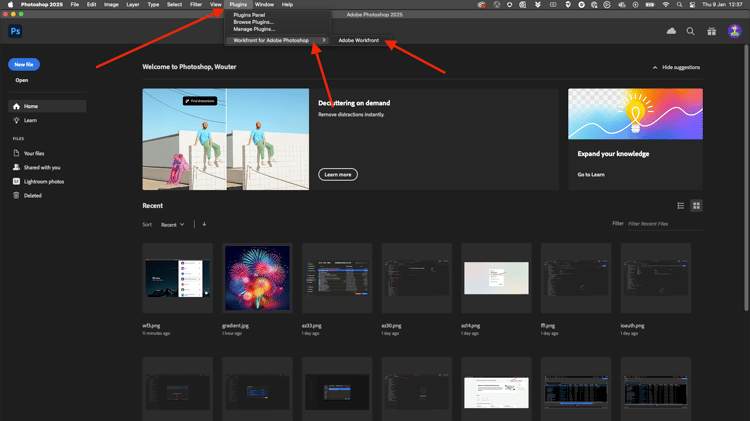Select Browse Plugins... from the Plugins menu
Screen dimensions: 750x421
pos(254,22)
